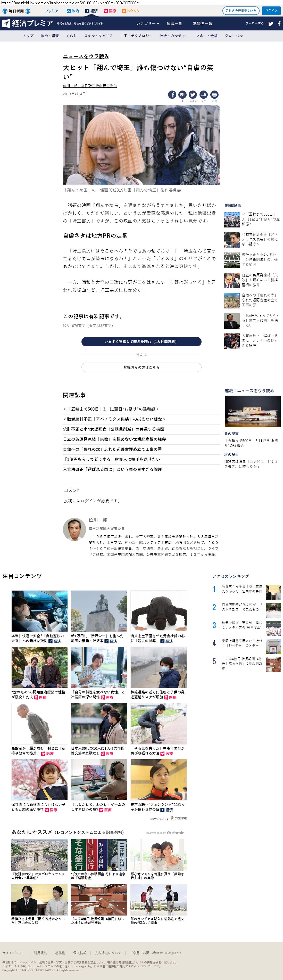283x980 pixels.
Task: Select トップ in the category navigation
Action: click(28, 36)
